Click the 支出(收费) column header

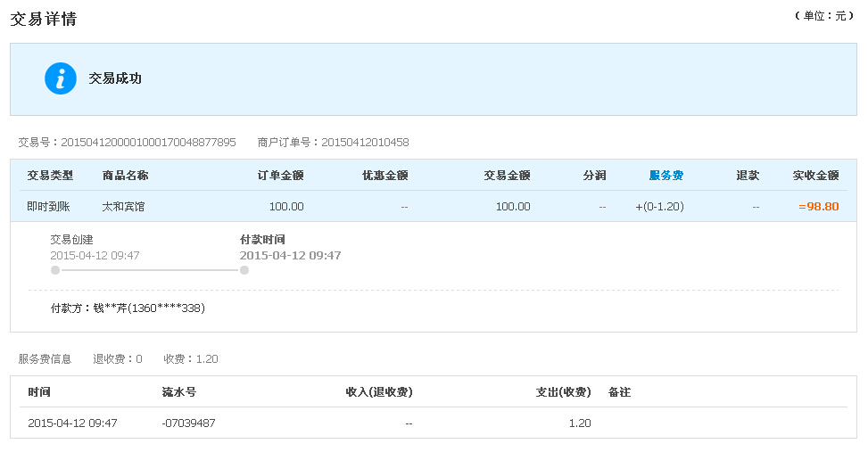coord(564,392)
